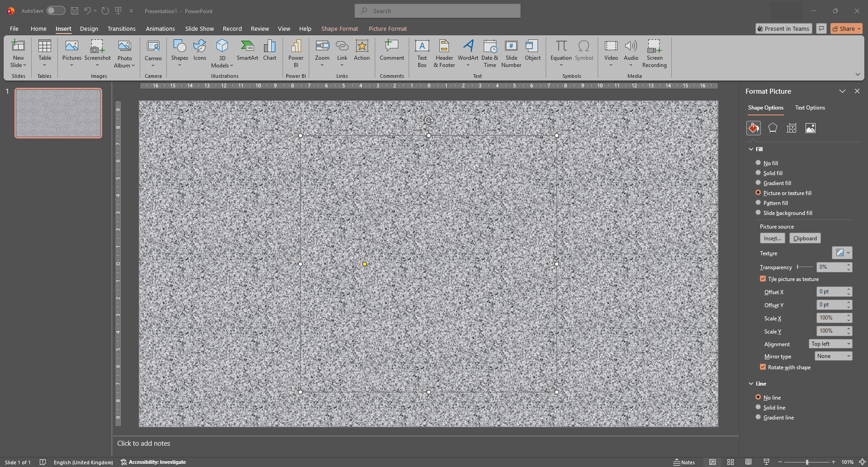Open WordArt styles
This screenshot has height=467, width=868.
point(468,53)
